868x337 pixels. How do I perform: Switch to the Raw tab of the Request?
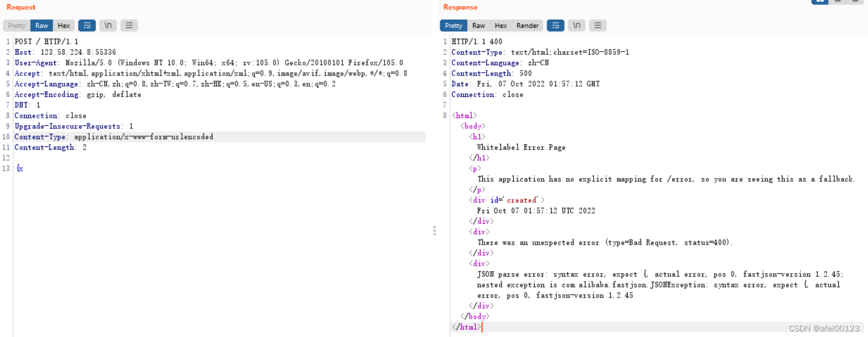[x=41, y=25]
